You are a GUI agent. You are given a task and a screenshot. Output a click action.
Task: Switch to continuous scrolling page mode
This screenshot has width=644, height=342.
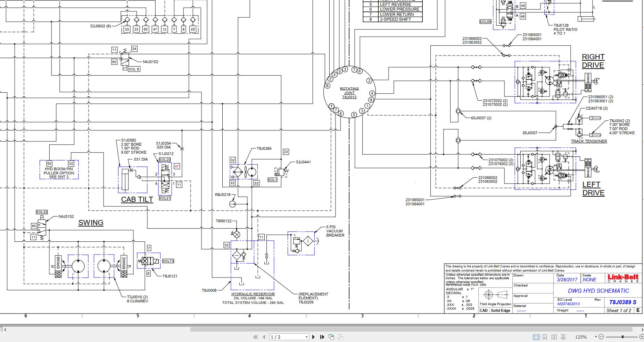click(545, 337)
